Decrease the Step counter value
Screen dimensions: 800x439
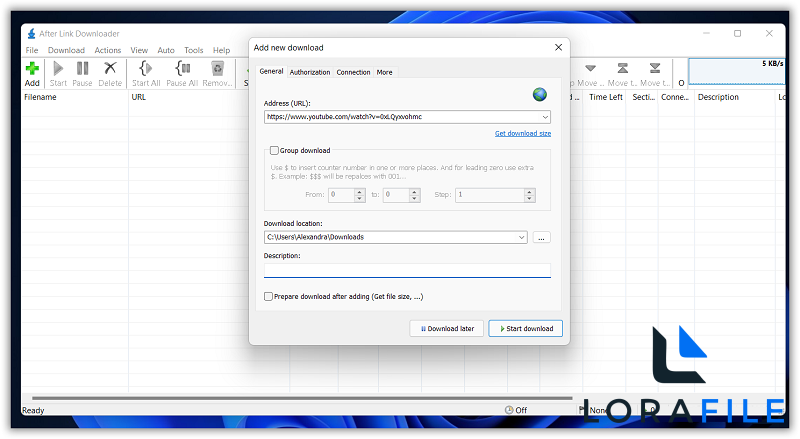pyautogui.click(x=530, y=199)
